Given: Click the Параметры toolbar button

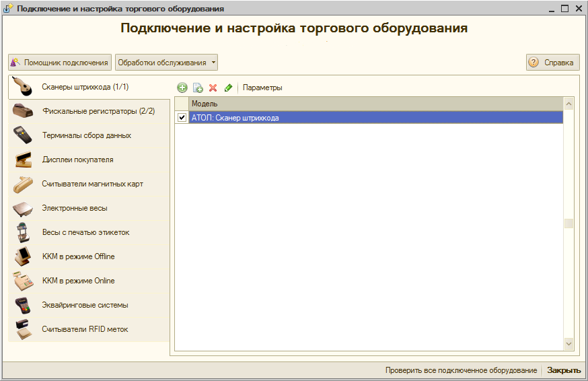Looking at the screenshot, I should click(262, 88).
